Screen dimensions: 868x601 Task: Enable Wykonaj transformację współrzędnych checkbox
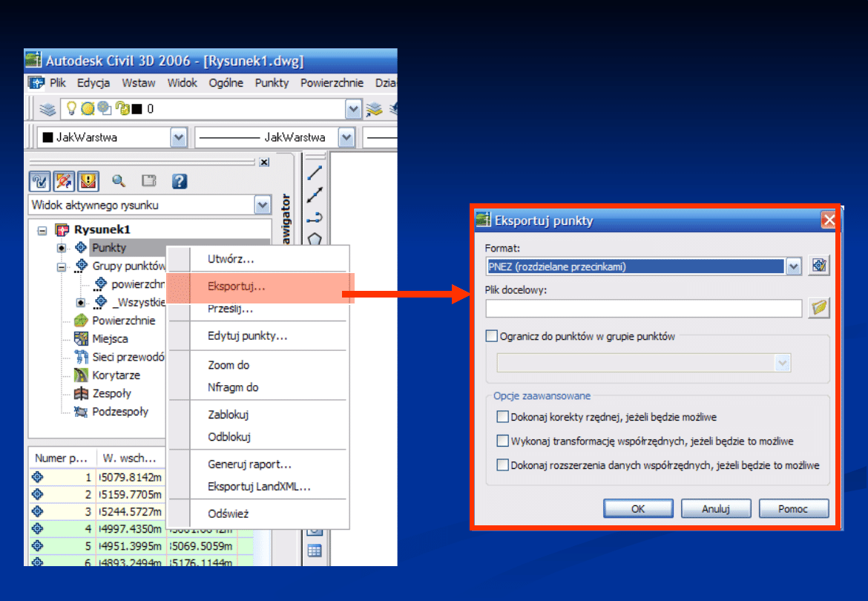tap(503, 441)
